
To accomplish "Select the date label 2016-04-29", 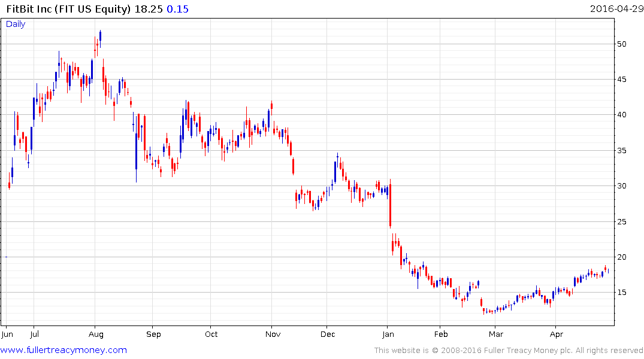I will point(616,9).
